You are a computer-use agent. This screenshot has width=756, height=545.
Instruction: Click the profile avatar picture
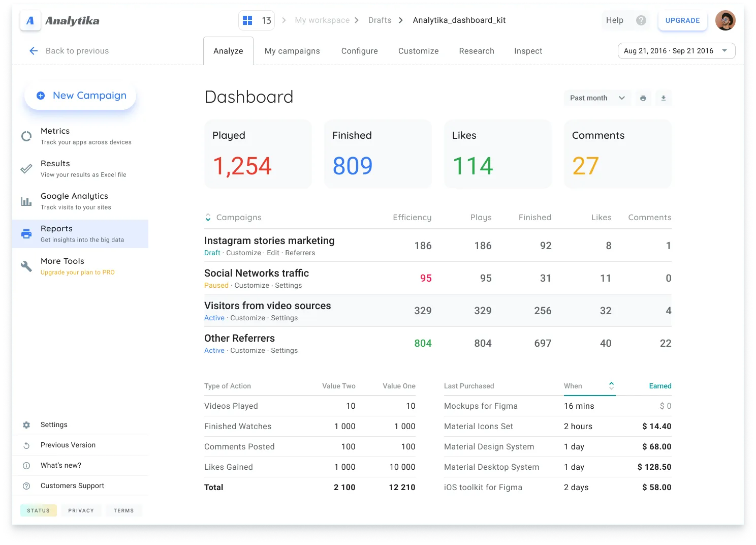tap(726, 20)
